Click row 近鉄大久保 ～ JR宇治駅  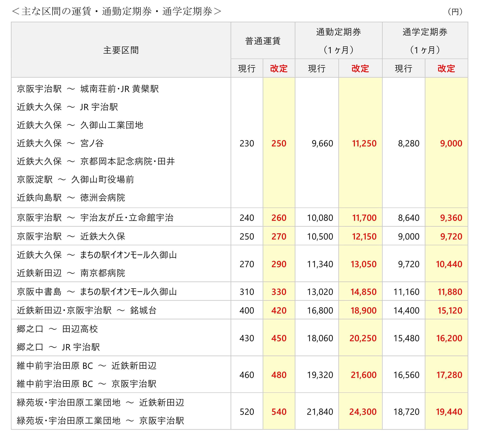67,107
